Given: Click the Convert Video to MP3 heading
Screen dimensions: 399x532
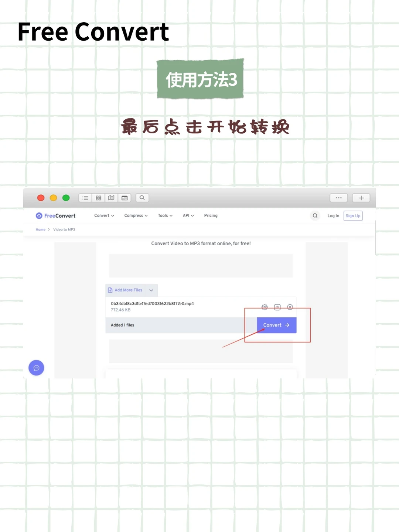Looking at the screenshot, I should (x=201, y=243).
